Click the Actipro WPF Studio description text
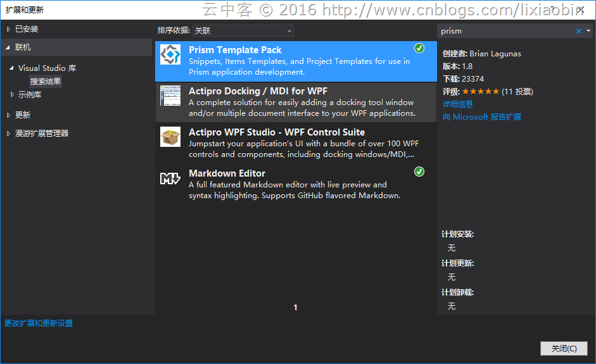The height and width of the screenshot is (364, 596). [304, 149]
